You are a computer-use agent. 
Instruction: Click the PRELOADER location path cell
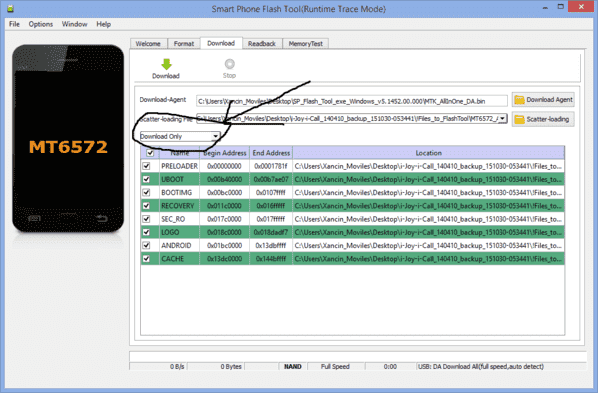point(429,166)
